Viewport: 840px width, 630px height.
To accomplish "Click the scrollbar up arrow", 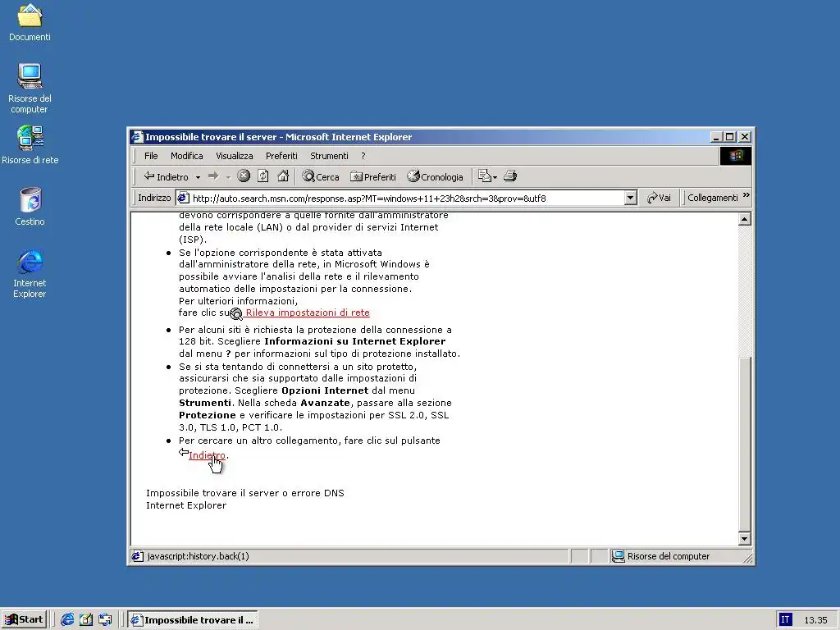I will coord(744,219).
